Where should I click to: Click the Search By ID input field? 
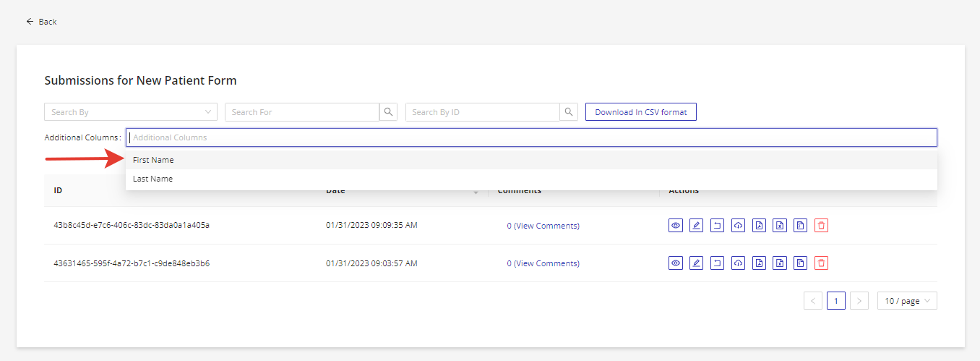pos(482,112)
